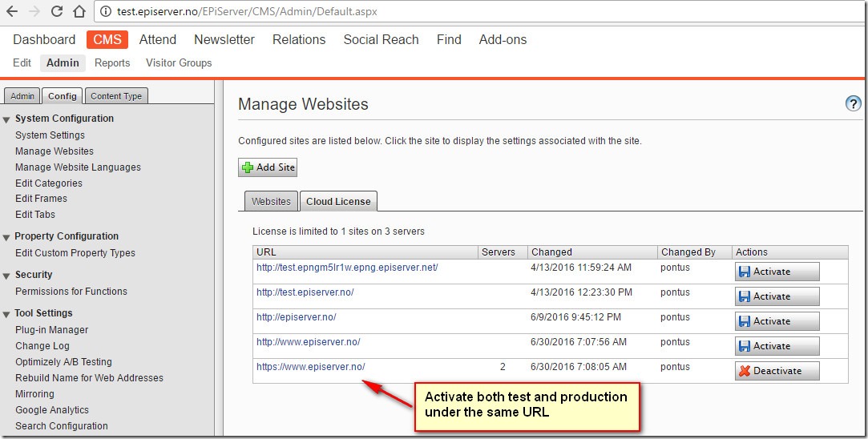Open the help question mark icon
The width and height of the screenshot is (868, 439).
[x=853, y=103]
